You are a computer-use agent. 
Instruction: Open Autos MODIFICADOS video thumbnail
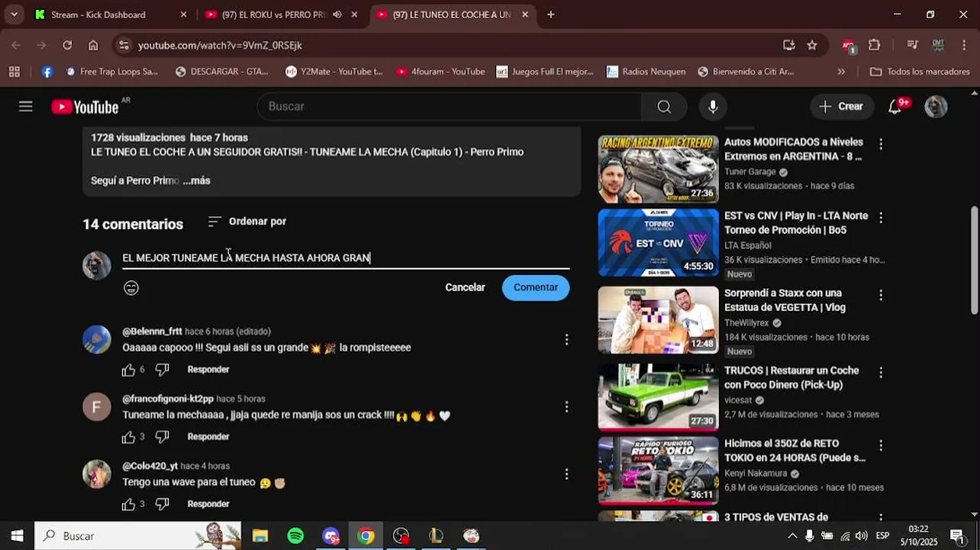(658, 170)
